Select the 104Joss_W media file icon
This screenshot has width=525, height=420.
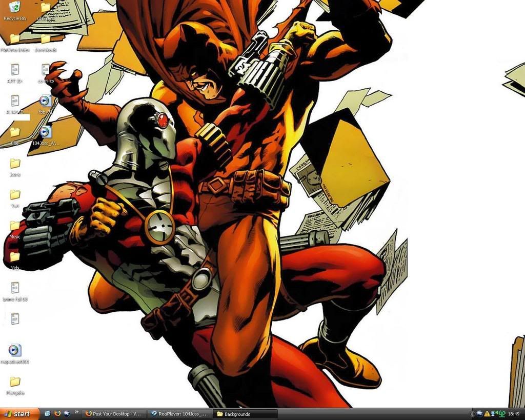46,132
